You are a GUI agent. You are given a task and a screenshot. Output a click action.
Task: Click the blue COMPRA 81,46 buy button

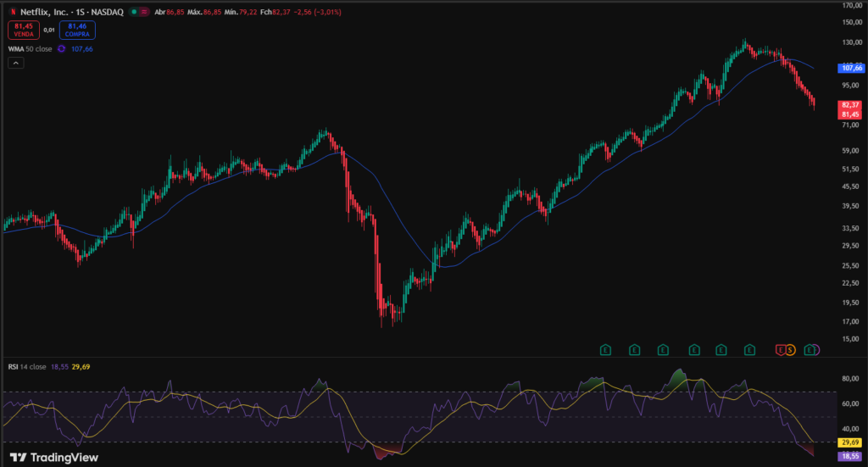click(77, 30)
